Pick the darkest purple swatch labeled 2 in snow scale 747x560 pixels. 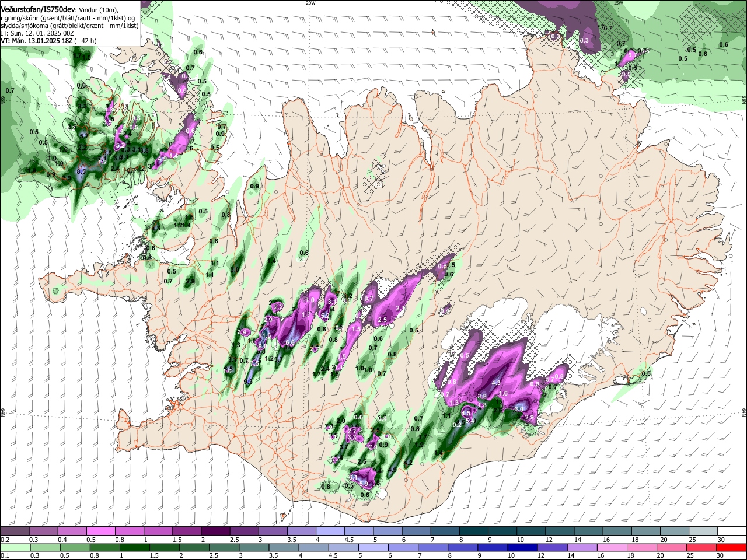point(215,531)
